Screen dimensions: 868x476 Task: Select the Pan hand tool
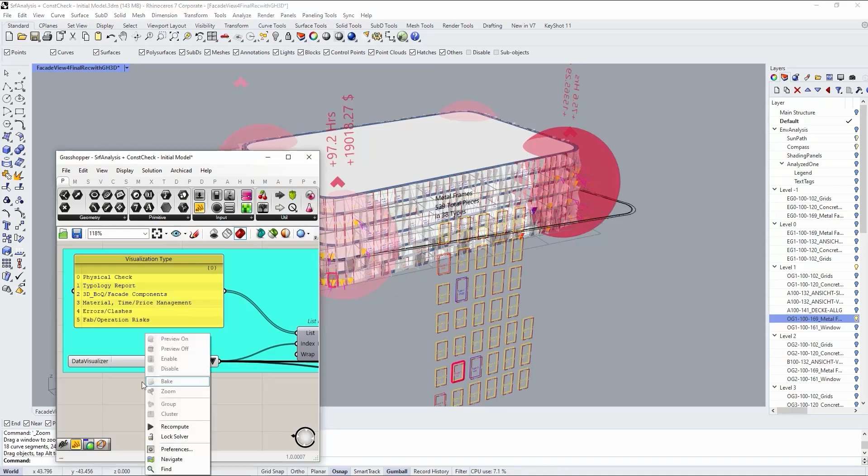(x=123, y=37)
